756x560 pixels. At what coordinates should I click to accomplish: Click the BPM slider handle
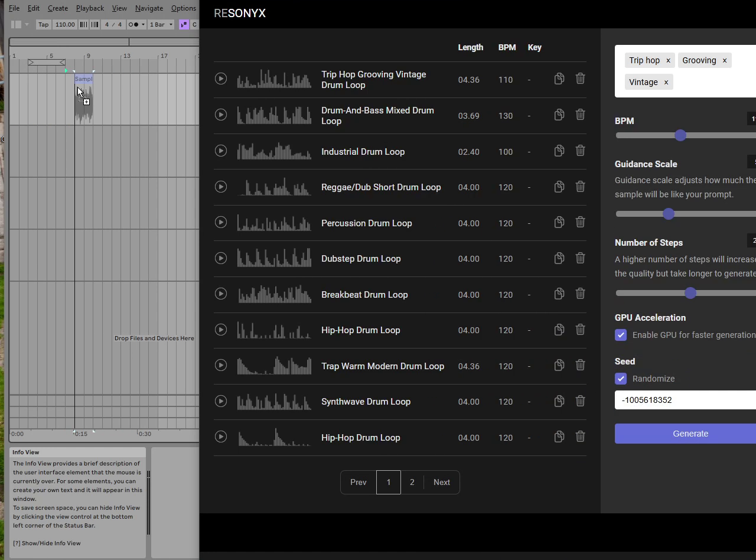(680, 135)
